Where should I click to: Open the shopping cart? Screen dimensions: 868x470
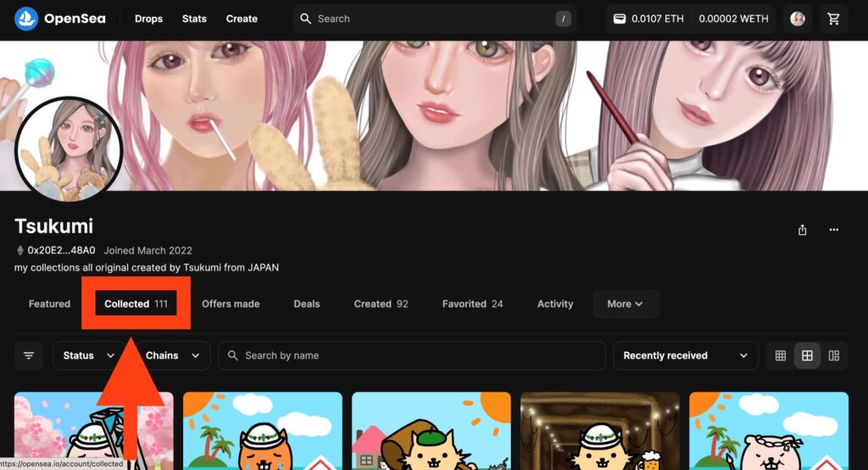[x=833, y=19]
